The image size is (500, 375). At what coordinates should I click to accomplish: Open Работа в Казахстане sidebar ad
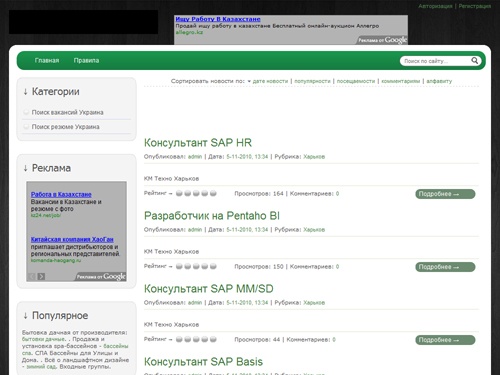click(x=61, y=194)
